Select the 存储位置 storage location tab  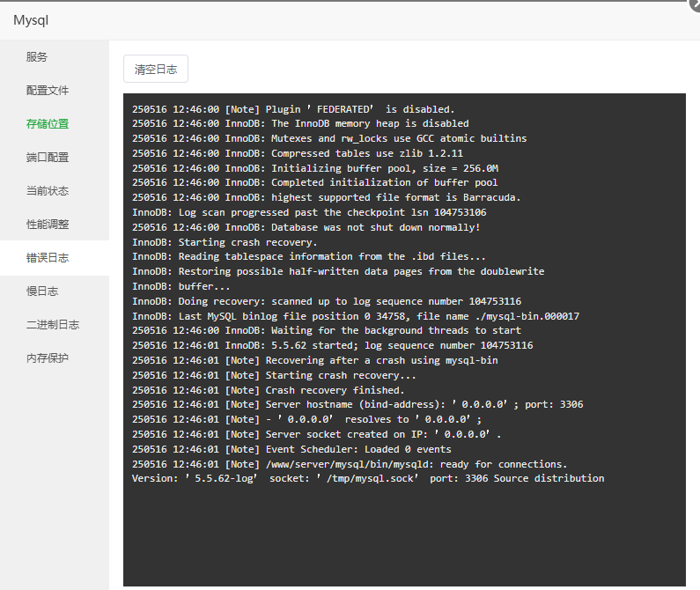click(48, 123)
